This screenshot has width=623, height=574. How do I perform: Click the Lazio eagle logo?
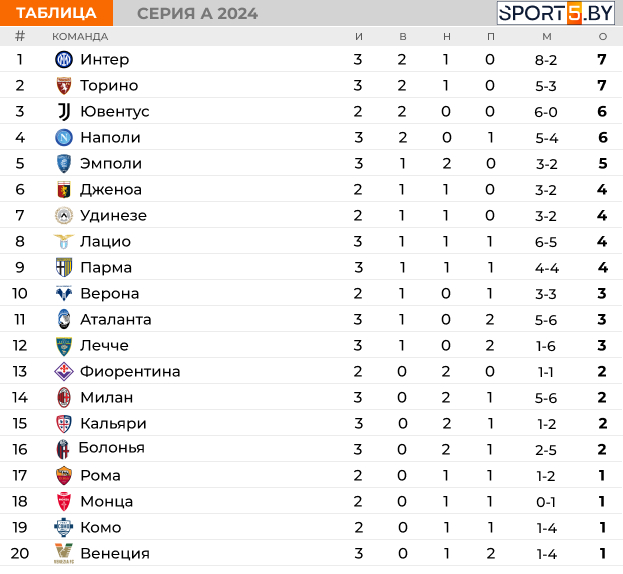pyautogui.click(x=64, y=242)
